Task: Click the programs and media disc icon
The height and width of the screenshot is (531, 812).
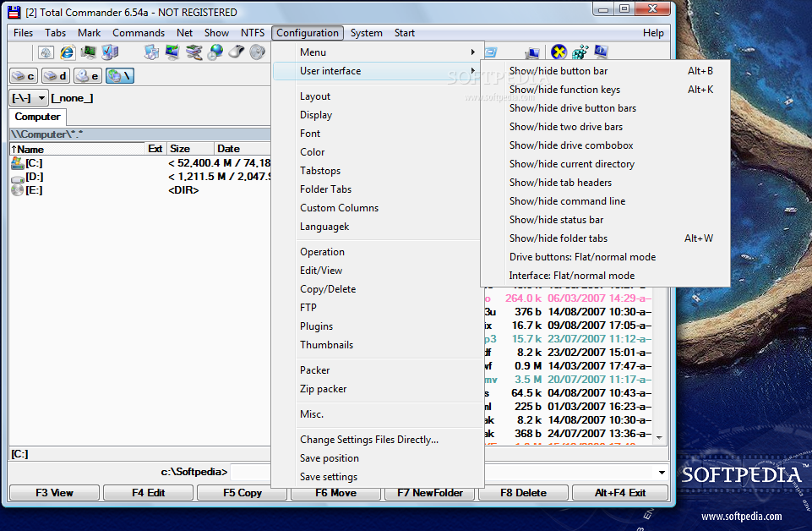Action: (x=152, y=52)
